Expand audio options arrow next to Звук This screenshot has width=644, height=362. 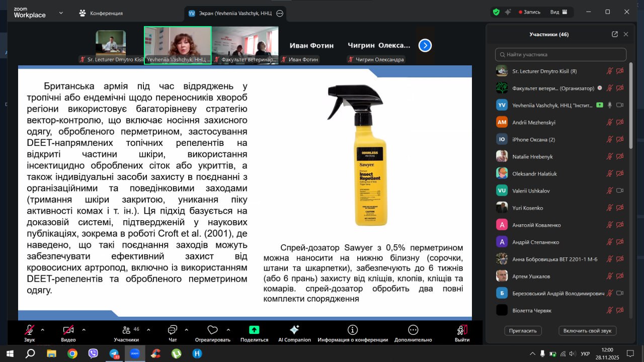42,330
